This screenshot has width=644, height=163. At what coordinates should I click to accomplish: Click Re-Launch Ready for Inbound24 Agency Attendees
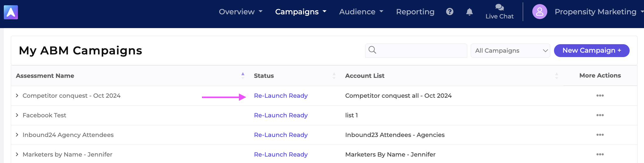281,135
